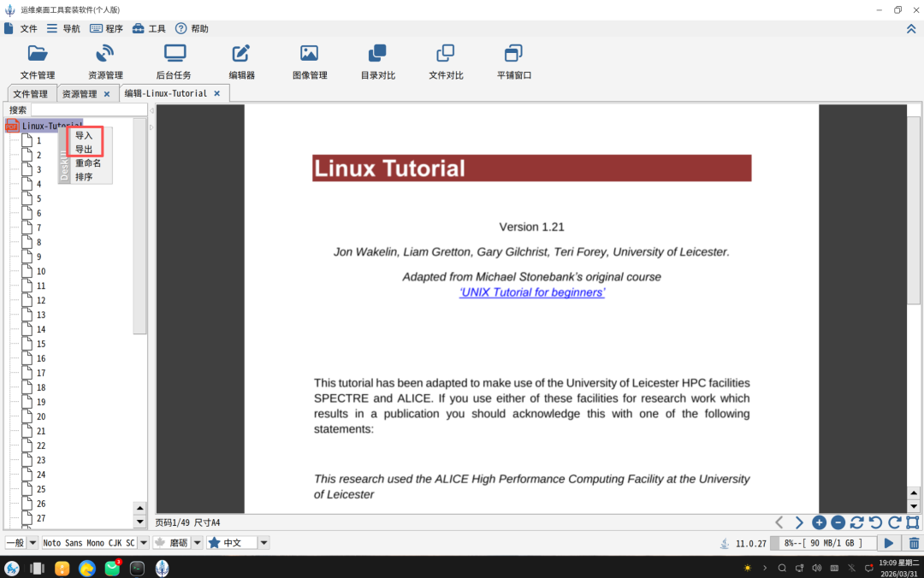
Task: Click the tree panel scroll-down arrow
Action: coord(139,522)
